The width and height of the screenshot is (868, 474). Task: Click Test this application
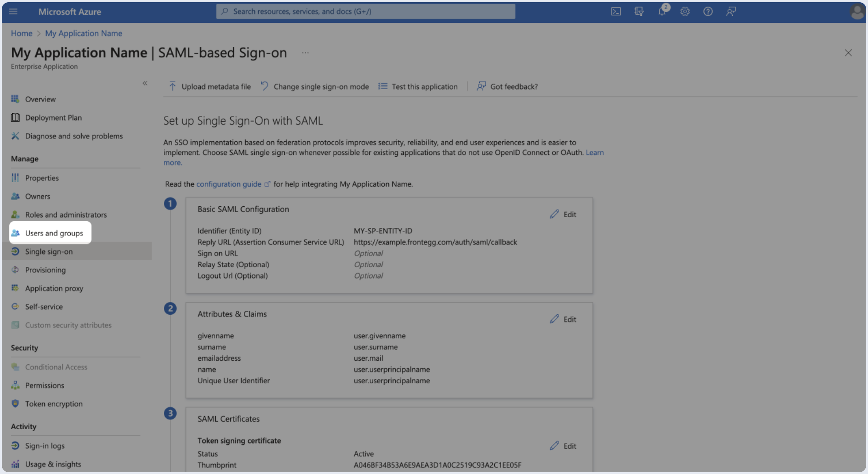click(418, 86)
